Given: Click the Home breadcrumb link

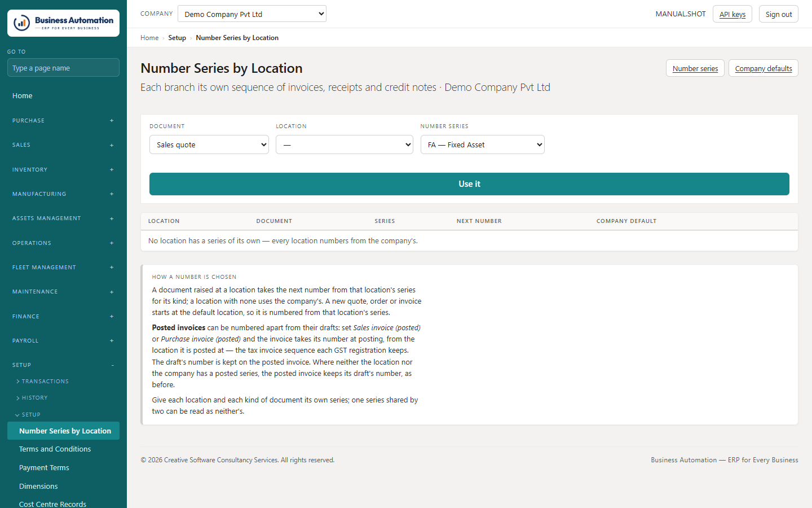Looking at the screenshot, I should (x=149, y=38).
